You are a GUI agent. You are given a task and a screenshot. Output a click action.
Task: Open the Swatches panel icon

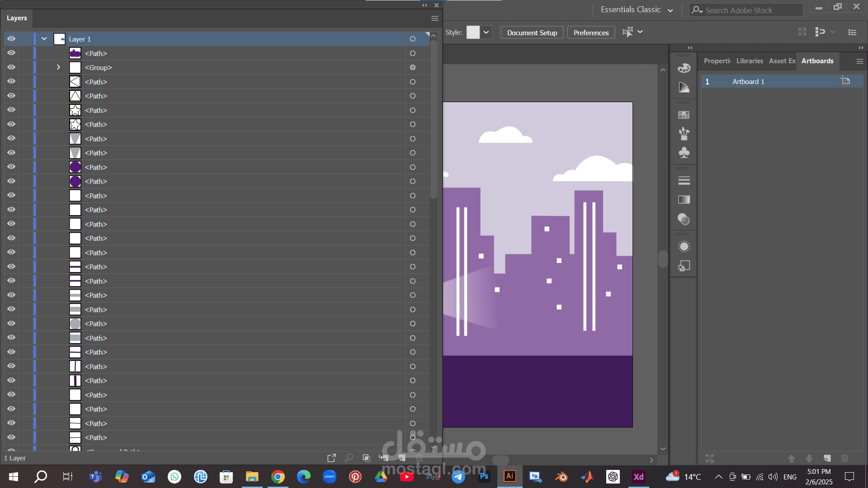(x=684, y=115)
